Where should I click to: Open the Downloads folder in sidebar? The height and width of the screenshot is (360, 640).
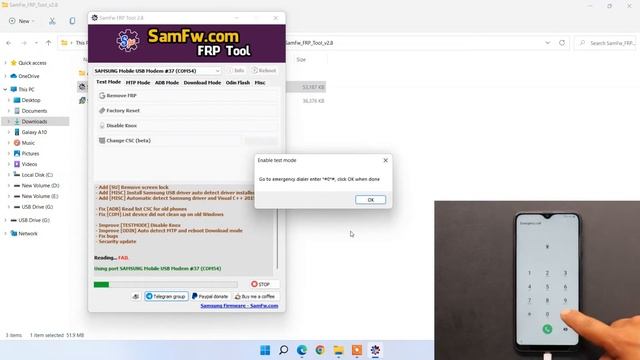[34, 122]
